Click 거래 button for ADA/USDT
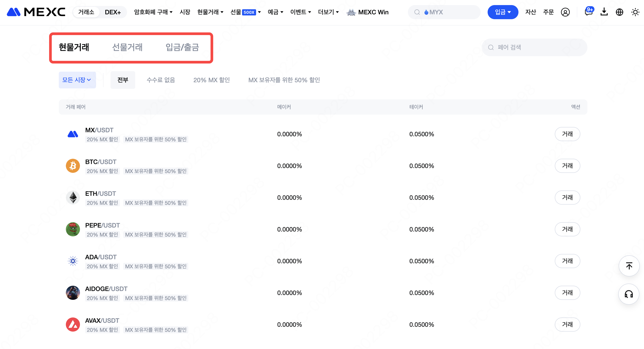The image size is (644, 349). click(x=567, y=261)
